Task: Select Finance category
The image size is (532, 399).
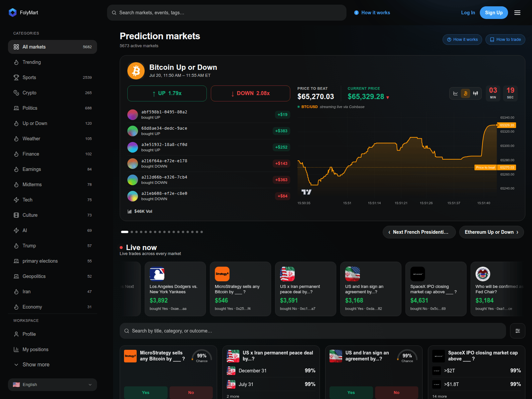Action: pyautogui.click(x=53, y=154)
